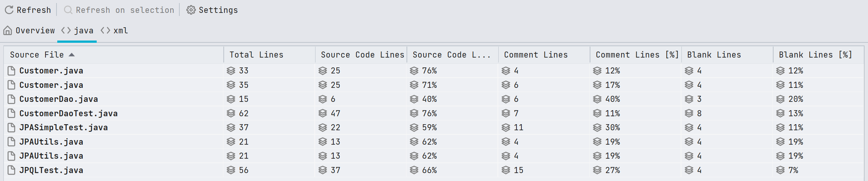Select the CustomerDaoTest.java row
The width and height of the screenshot is (868, 181).
click(68, 113)
